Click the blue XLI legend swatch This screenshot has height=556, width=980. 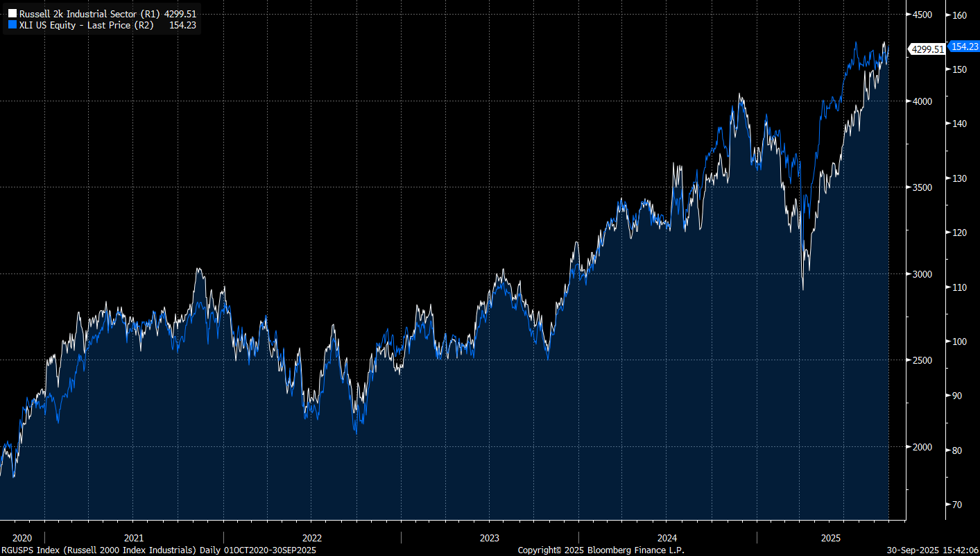point(12,24)
